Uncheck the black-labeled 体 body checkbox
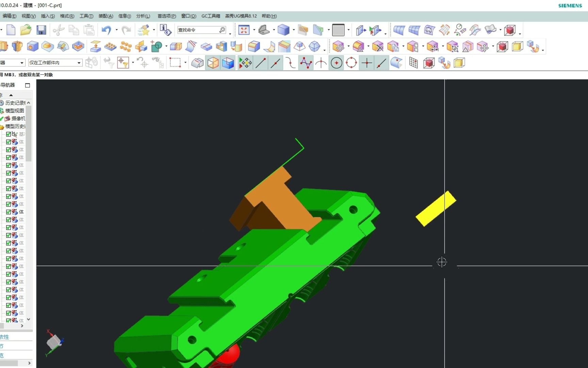The width and height of the screenshot is (588, 368). pyautogui.click(x=9, y=212)
